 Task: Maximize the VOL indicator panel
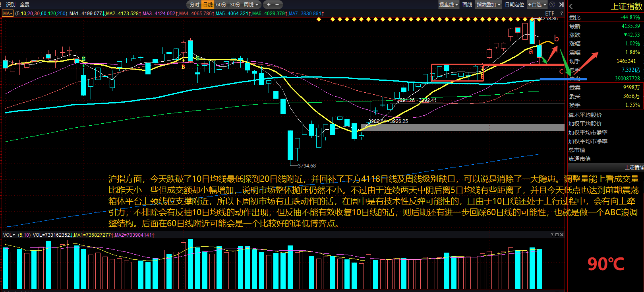557,235
